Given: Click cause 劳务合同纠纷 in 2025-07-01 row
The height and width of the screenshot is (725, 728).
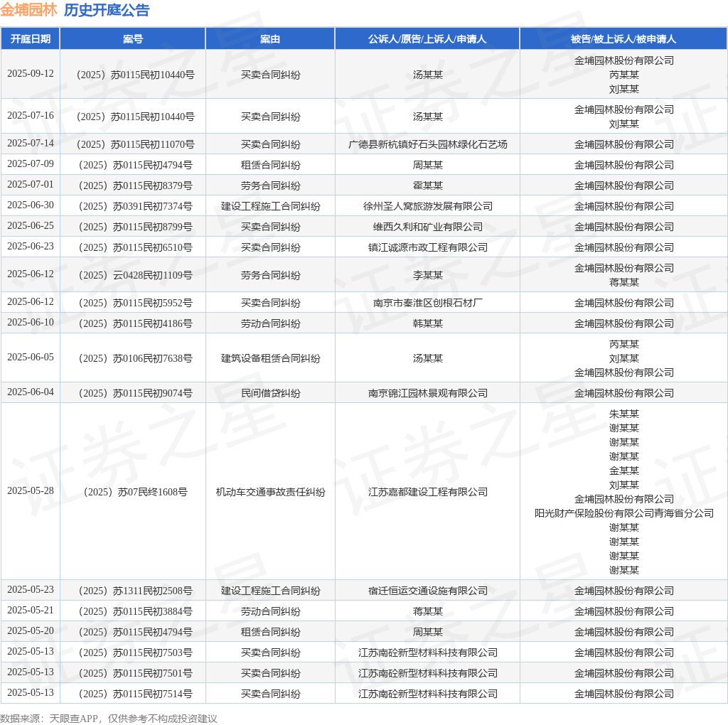Looking at the screenshot, I should [x=270, y=186].
